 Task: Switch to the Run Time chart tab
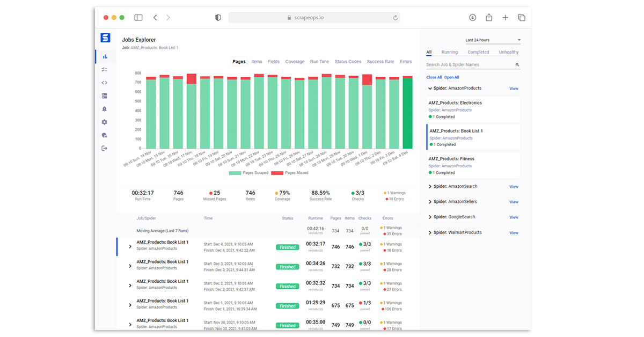coord(319,62)
